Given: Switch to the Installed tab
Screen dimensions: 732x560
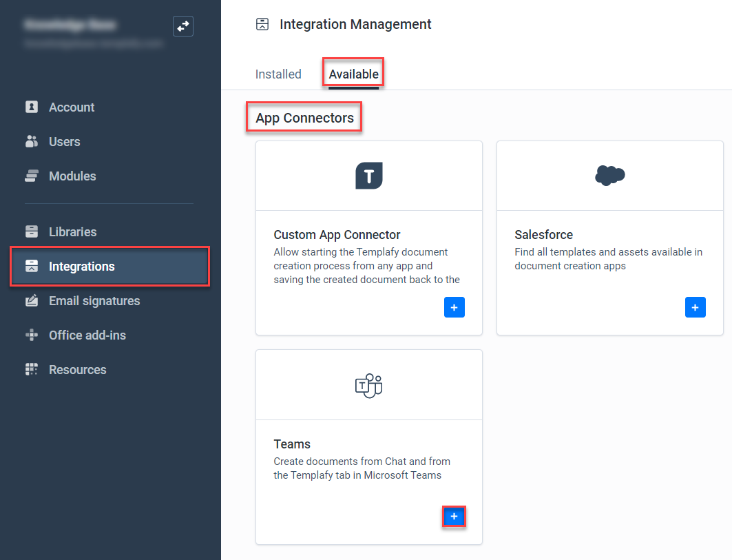Looking at the screenshot, I should 278,74.
